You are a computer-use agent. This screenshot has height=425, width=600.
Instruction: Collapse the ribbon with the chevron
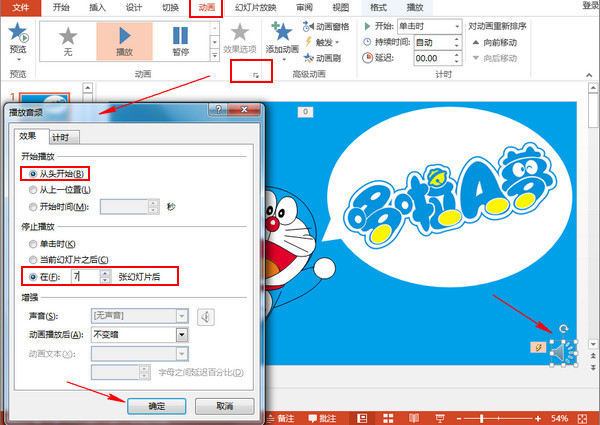point(589,75)
